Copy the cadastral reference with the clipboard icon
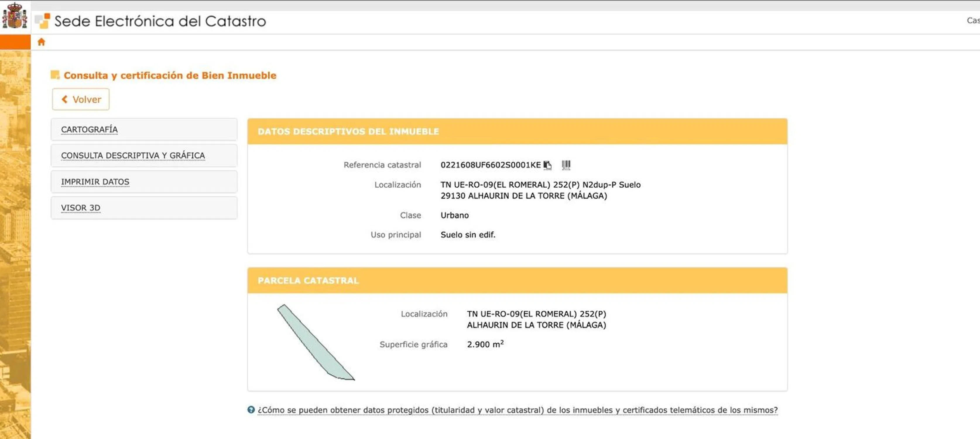 tap(547, 165)
